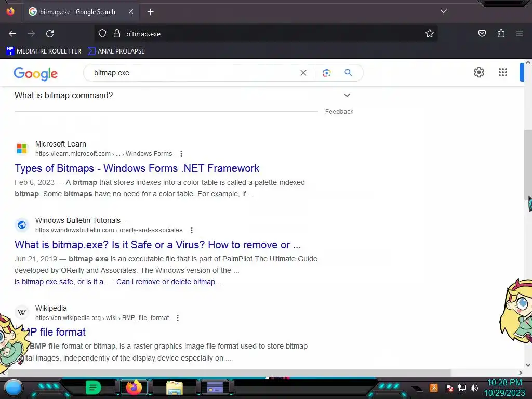Click the Microsoft Learn site name
Viewport: 532px width, 399px height.
pos(61,144)
